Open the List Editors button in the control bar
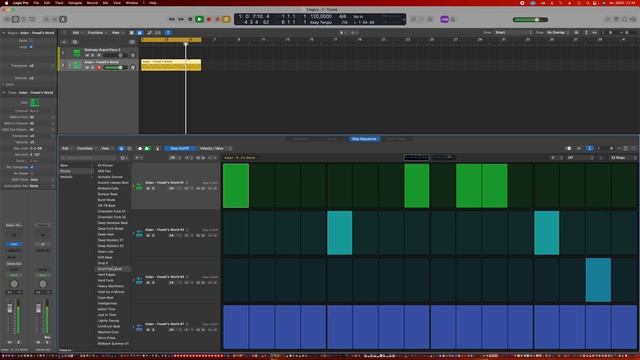 [608, 19]
